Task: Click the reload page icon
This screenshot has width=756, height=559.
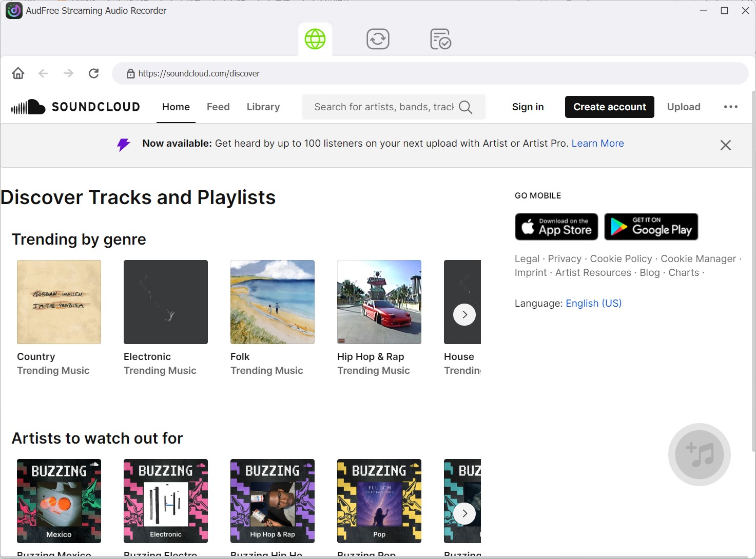Action: click(x=93, y=73)
